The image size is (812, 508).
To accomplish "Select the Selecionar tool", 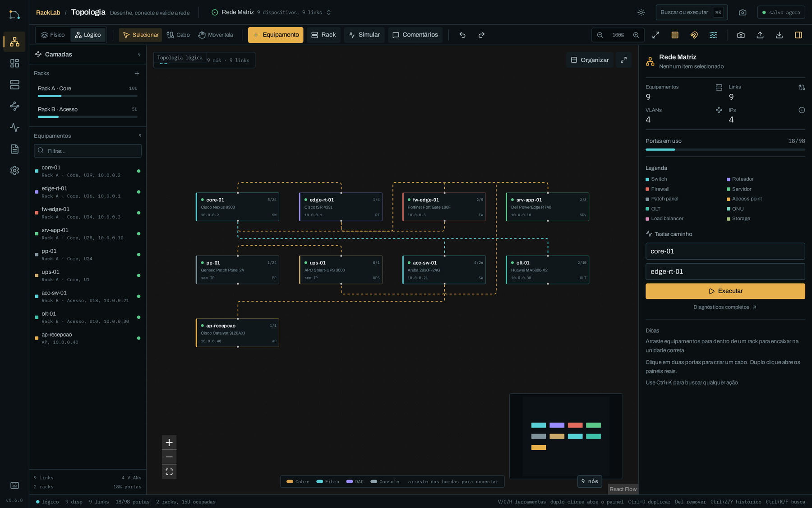I will (140, 35).
